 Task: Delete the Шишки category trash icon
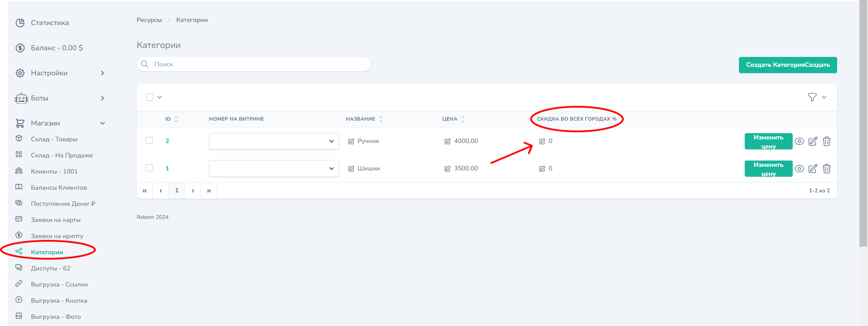click(x=827, y=169)
